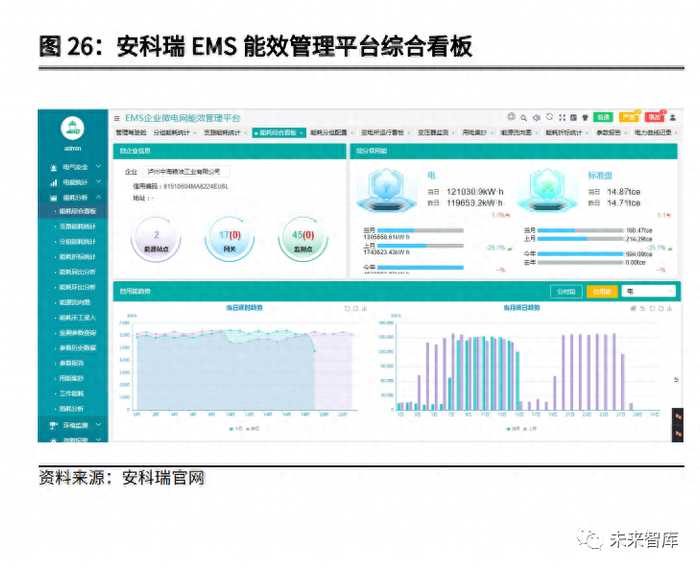
Task: Click the circular globe icon left of search
Action: point(511,117)
